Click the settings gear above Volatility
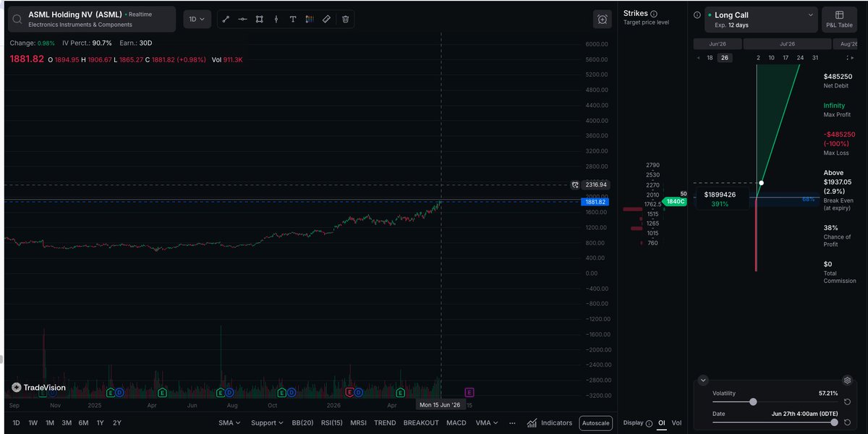This screenshot has width=868, height=434. (847, 380)
